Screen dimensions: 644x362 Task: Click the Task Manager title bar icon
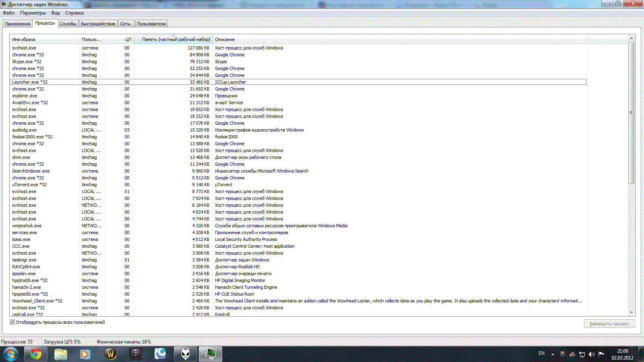click(x=4, y=4)
